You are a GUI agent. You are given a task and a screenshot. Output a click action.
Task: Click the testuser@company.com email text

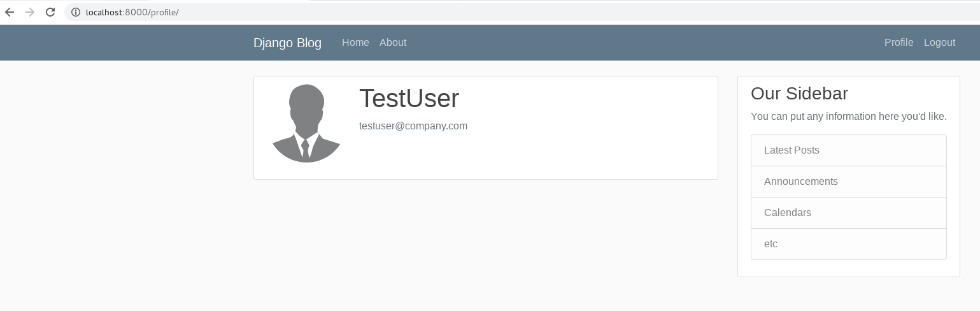413,126
